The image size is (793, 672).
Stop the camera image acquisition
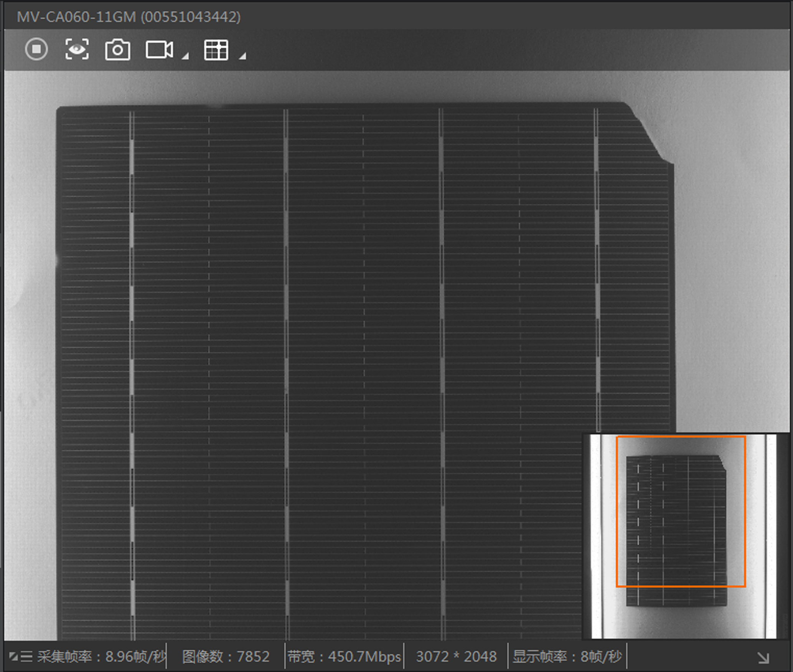(36, 49)
